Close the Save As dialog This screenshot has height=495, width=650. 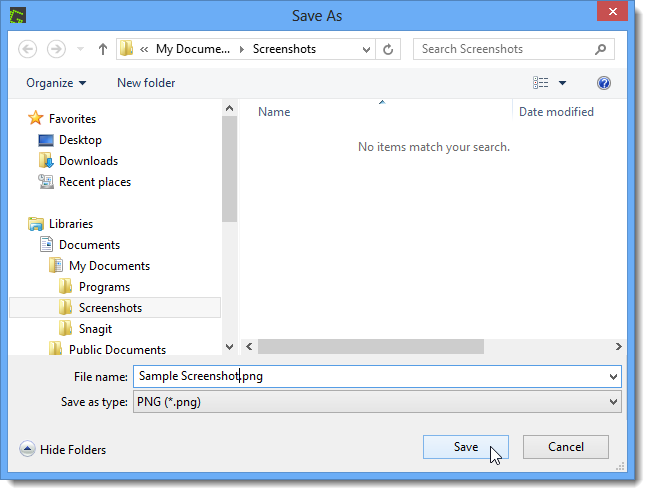pos(612,12)
